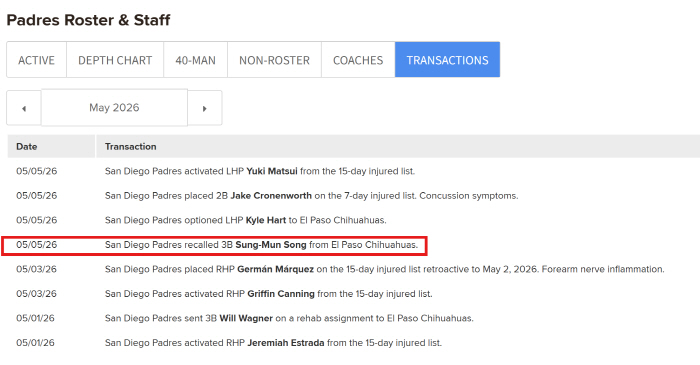Screen dimensions: 700x365
Task: Select the Transactions tab
Action: [x=447, y=60]
